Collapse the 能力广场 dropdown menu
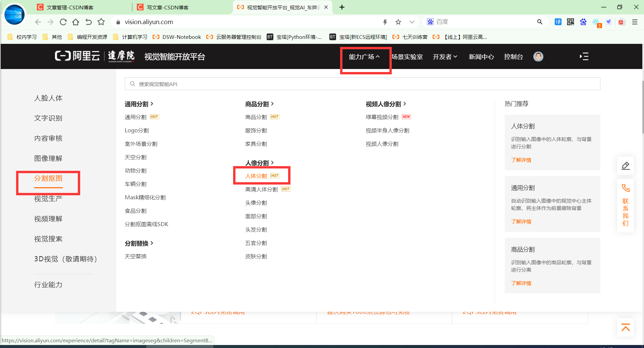644x348 pixels. (x=365, y=57)
